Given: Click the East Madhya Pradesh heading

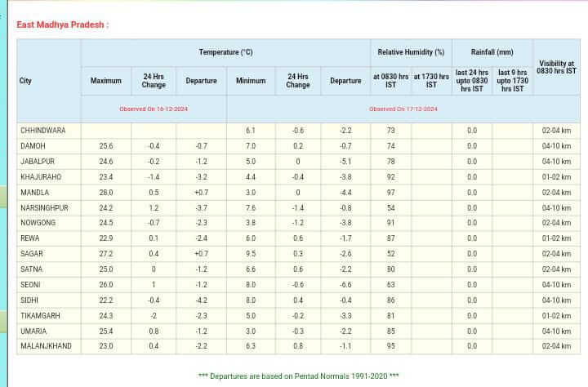Looking at the screenshot, I should [62, 24].
